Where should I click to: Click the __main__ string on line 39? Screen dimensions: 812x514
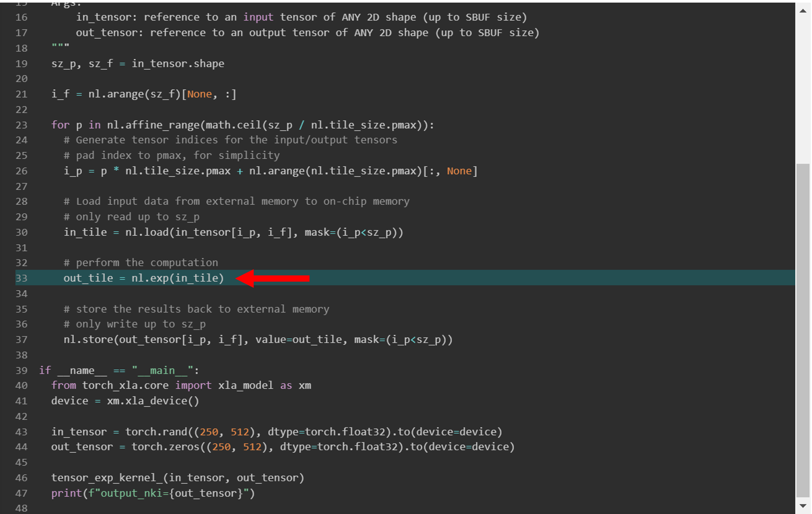(163, 370)
